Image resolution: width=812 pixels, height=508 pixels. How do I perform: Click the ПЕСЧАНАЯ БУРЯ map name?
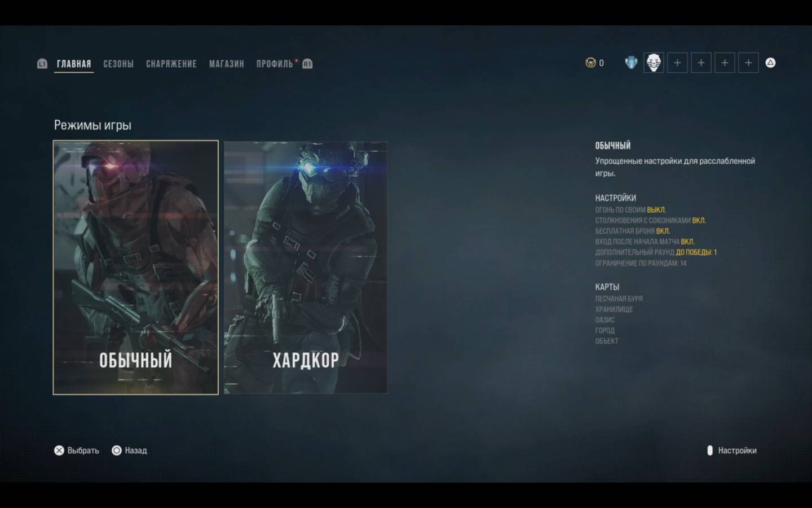coord(619,299)
